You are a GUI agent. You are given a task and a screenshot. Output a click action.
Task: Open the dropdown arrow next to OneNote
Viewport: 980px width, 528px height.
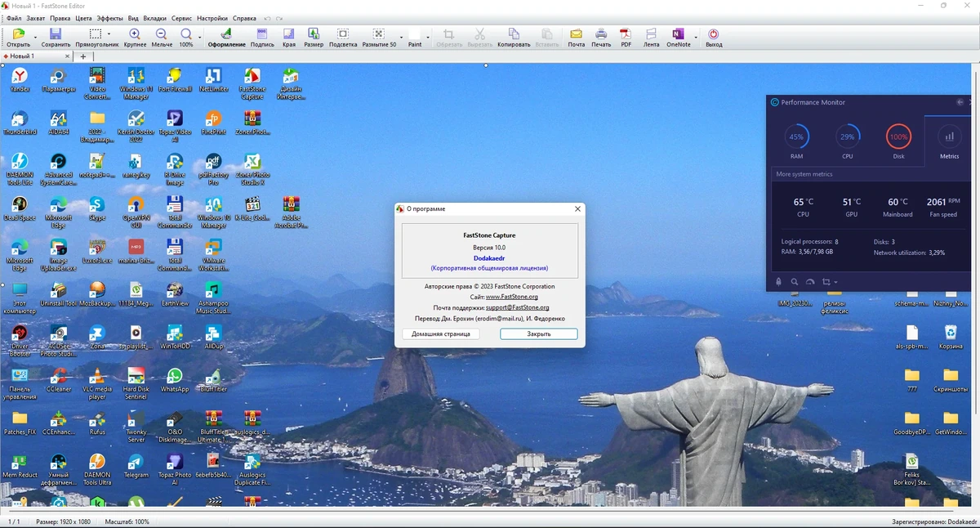[696, 38]
